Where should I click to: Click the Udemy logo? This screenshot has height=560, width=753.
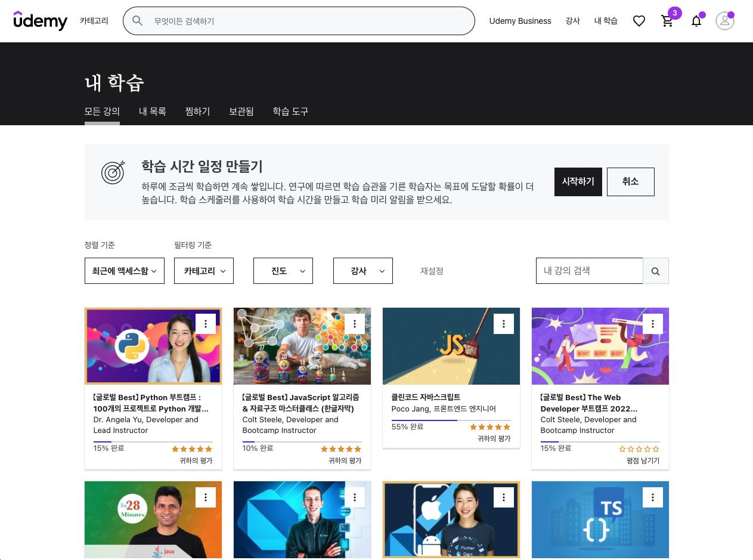click(40, 21)
